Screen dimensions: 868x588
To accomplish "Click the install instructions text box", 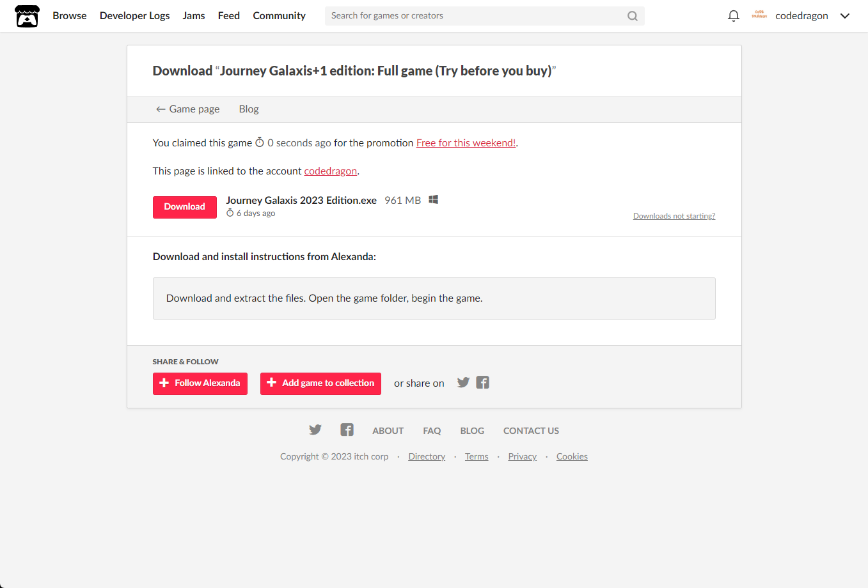I will click(x=434, y=298).
